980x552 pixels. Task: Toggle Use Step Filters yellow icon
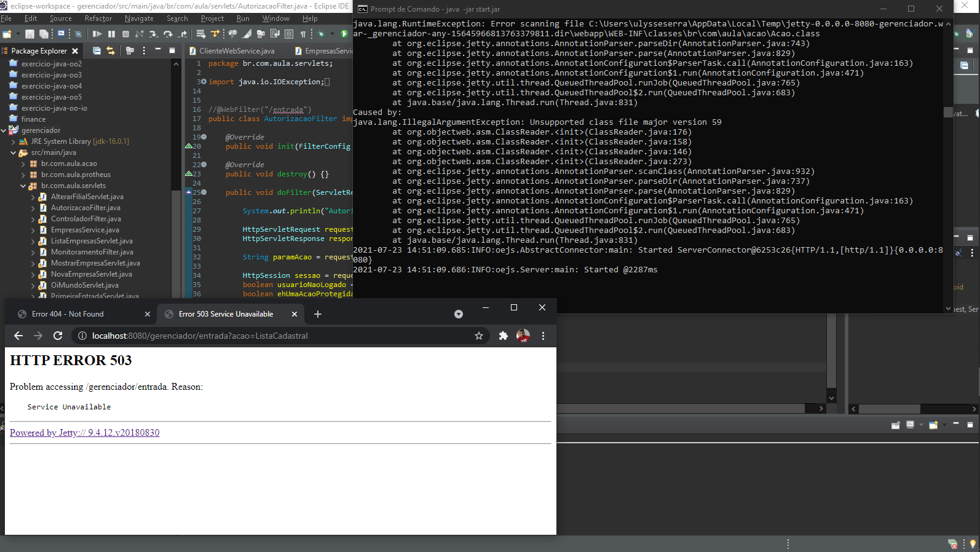click(x=215, y=34)
